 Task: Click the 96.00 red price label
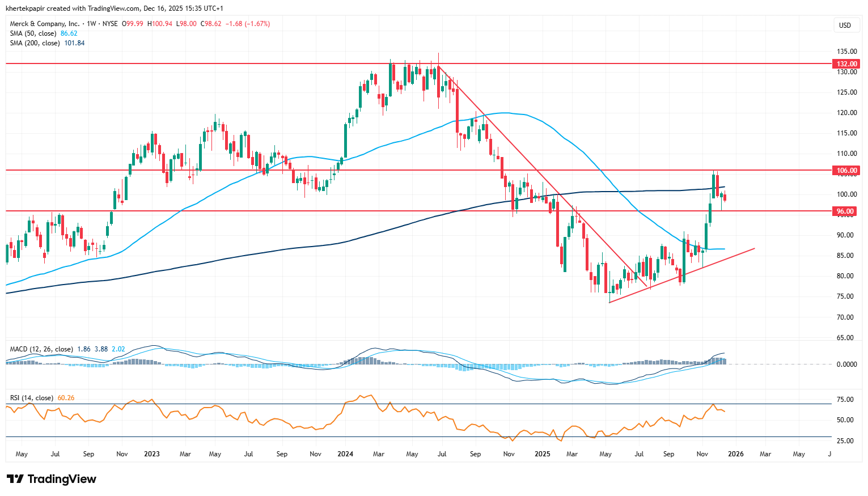tap(845, 211)
